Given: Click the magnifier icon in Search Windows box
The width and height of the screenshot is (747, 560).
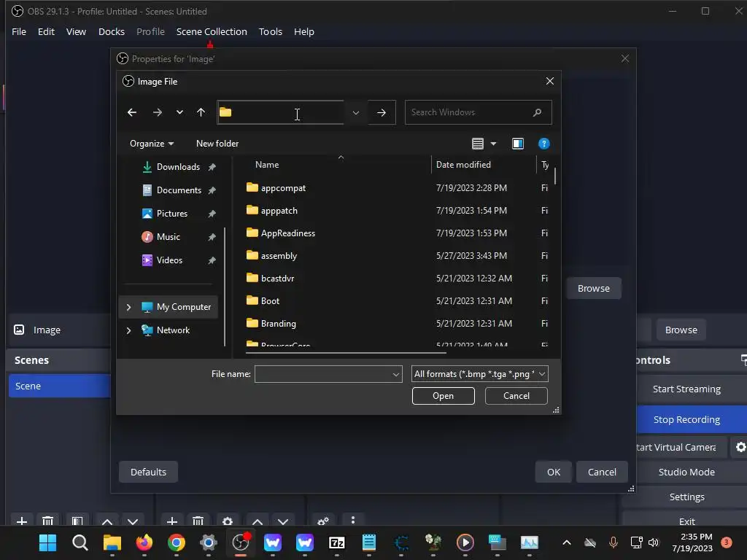Looking at the screenshot, I should pos(537,112).
